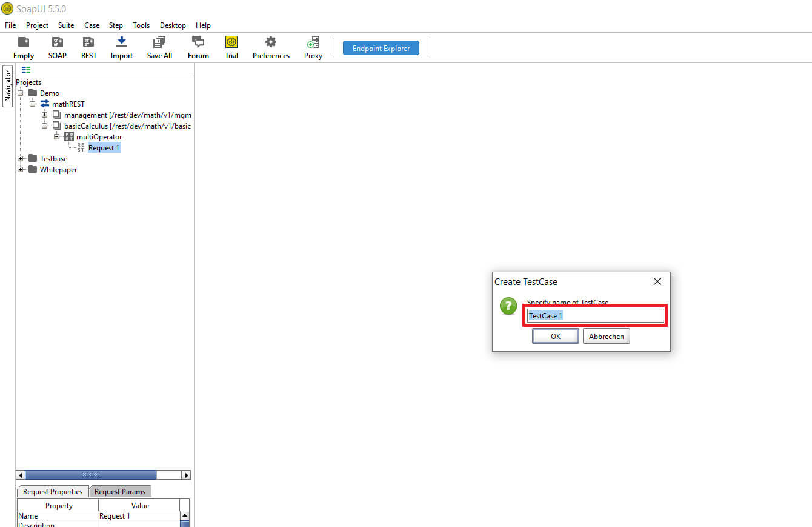Open the Desktop menu

pyautogui.click(x=173, y=25)
